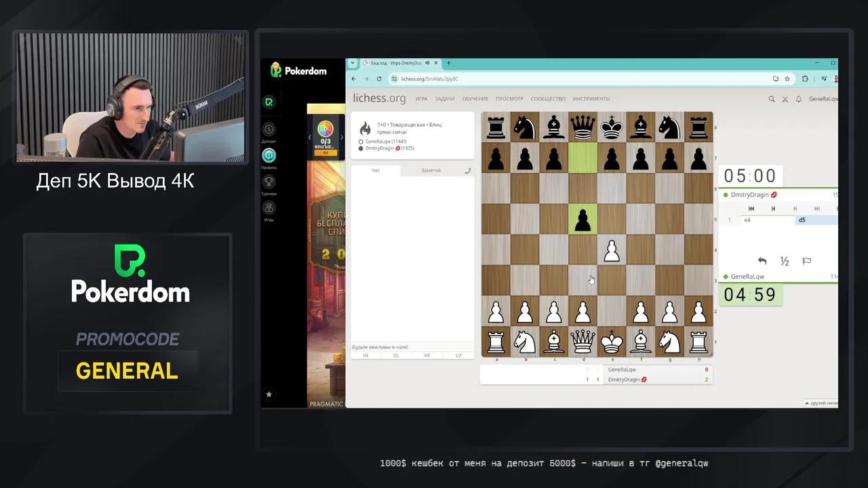868x488 pixels.
Task: Open the tab search dropdown in Chrome
Action: [353, 63]
